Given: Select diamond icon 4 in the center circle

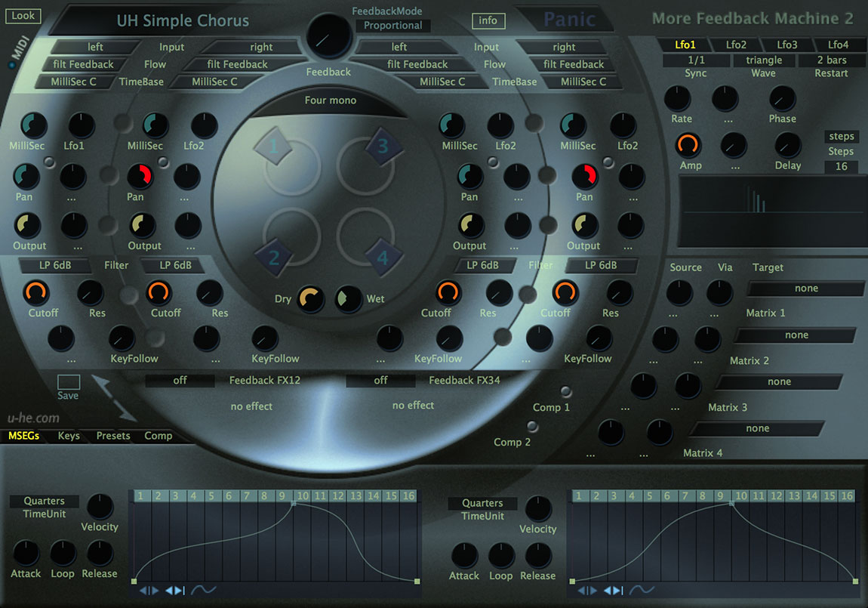Looking at the screenshot, I should click(383, 258).
